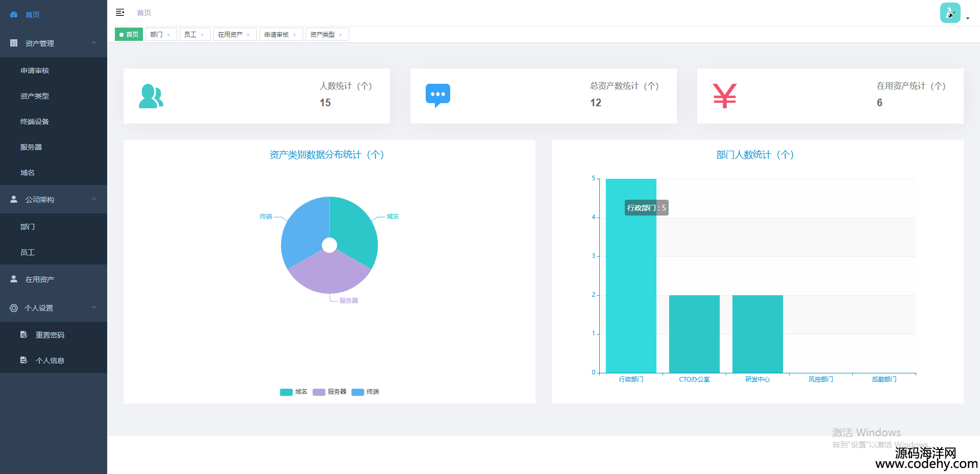Click the red yen in-use assets icon

coord(724,96)
